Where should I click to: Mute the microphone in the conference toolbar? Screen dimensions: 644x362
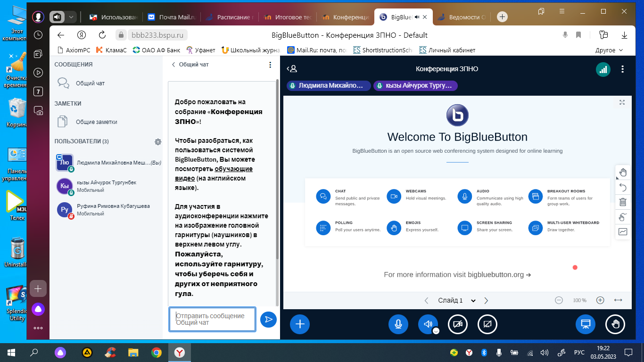398,324
